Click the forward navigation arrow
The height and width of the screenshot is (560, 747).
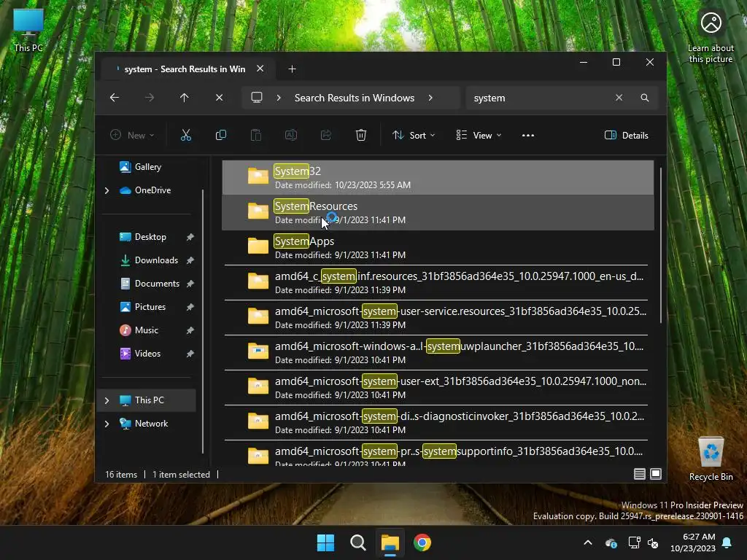[150, 98]
